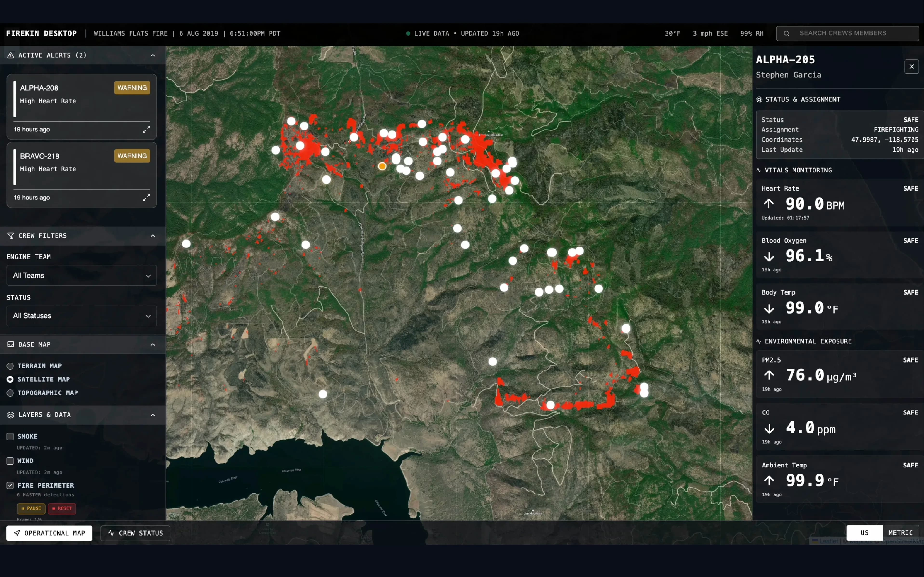Click the orange crew marker on map
The image size is (924, 577).
tap(382, 166)
